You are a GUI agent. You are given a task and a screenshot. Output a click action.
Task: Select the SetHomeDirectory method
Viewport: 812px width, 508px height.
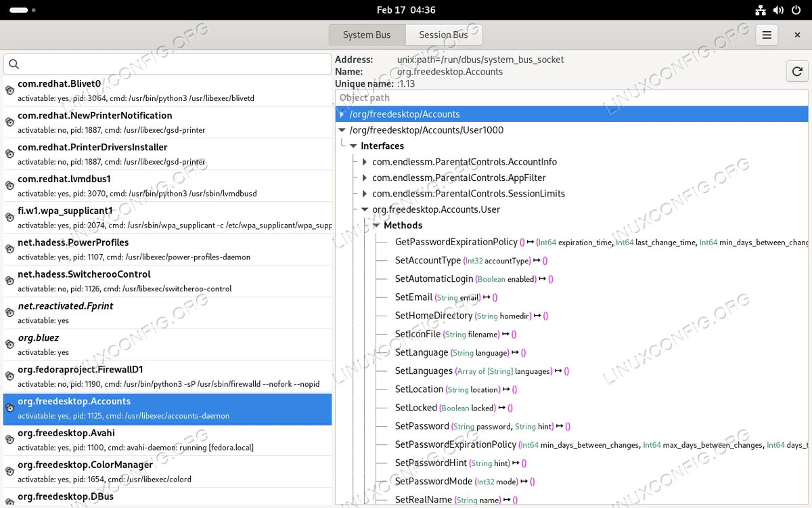click(x=434, y=316)
